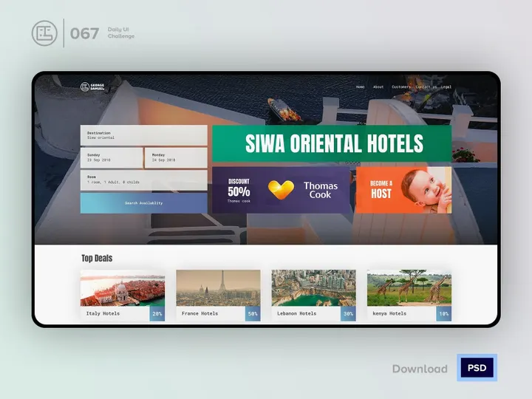The width and height of the screenshot is (532, 399).
Task: Click the 30% discount badge on Lebanon Hotels
Action: pyautogui.click(x=349, y=313)
